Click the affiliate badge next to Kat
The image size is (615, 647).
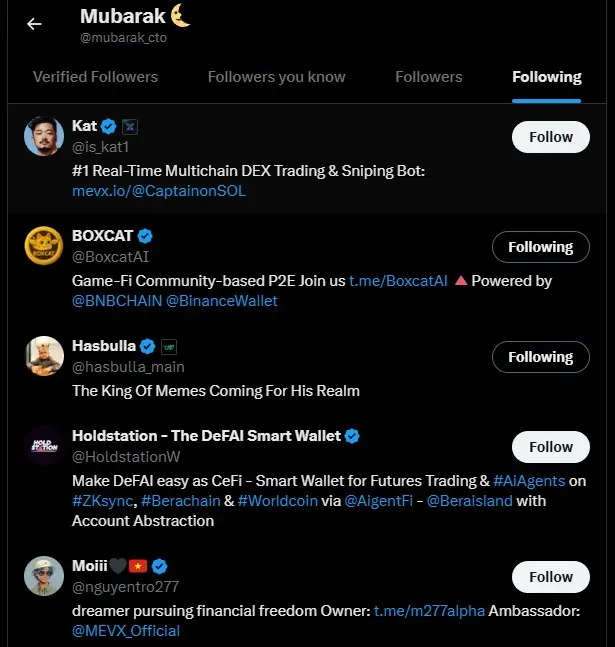click(130, 126)
